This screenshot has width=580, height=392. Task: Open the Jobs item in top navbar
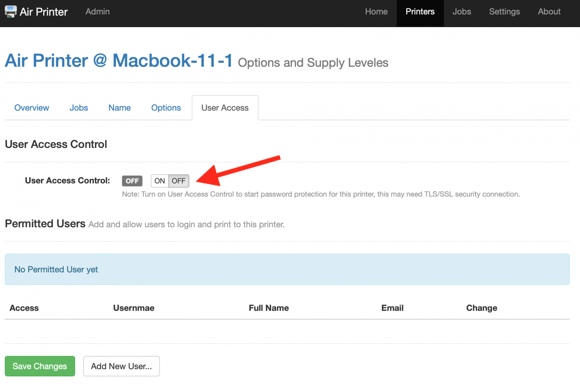tap(462, 12)
